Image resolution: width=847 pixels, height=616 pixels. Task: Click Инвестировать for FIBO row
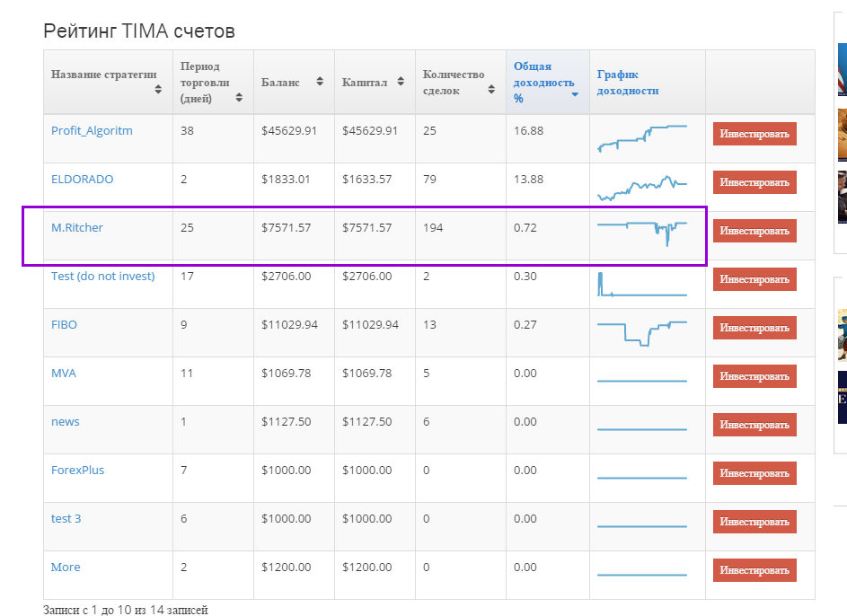754,328
